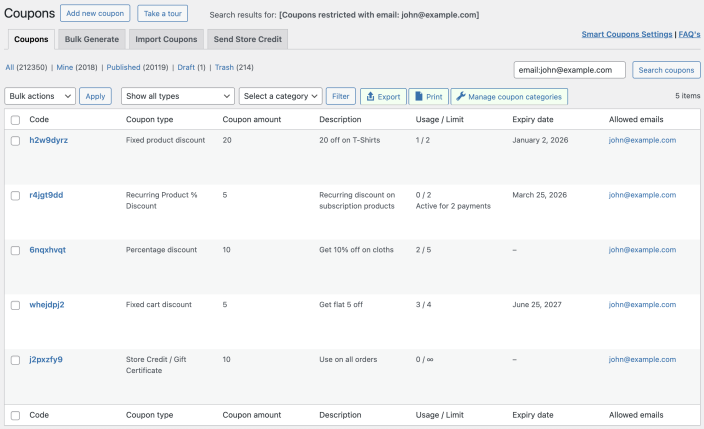This screenshot has height=429, width=704.
Task: Open the Bulk actions dropdown
Action: point(40,96)
